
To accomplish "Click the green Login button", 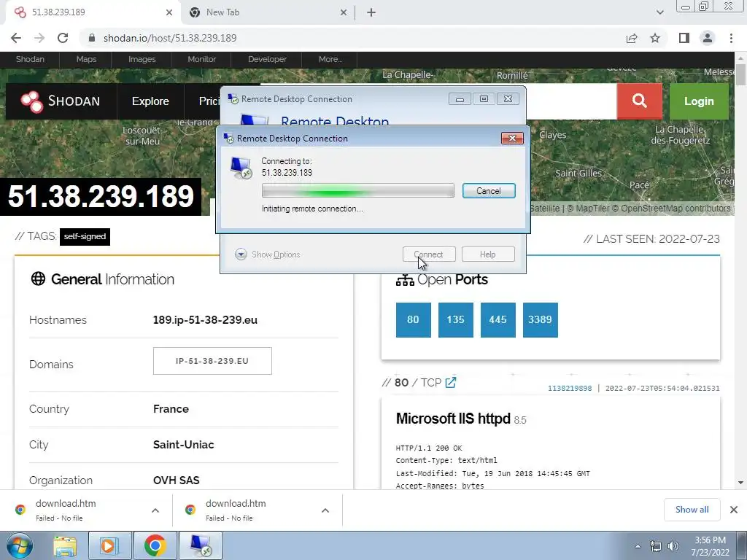I will pyautogui.click(x=699, y=101).
